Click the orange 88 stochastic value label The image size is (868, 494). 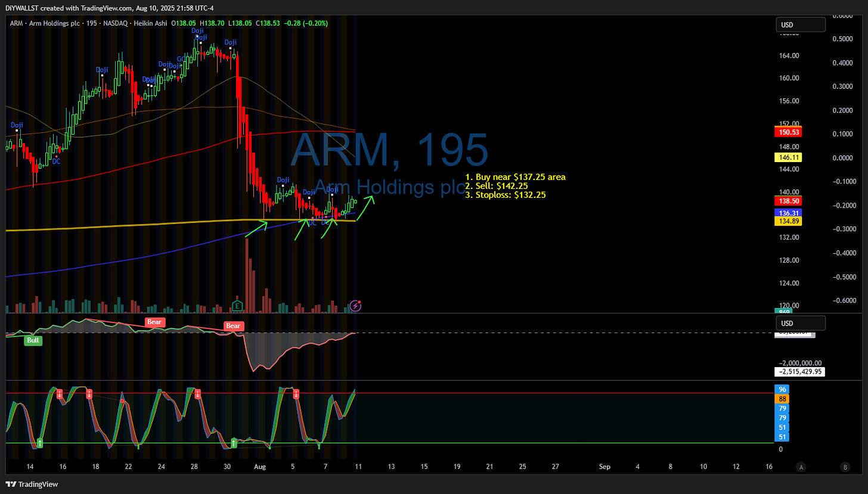pyautogui.click(x=783, y=399)
